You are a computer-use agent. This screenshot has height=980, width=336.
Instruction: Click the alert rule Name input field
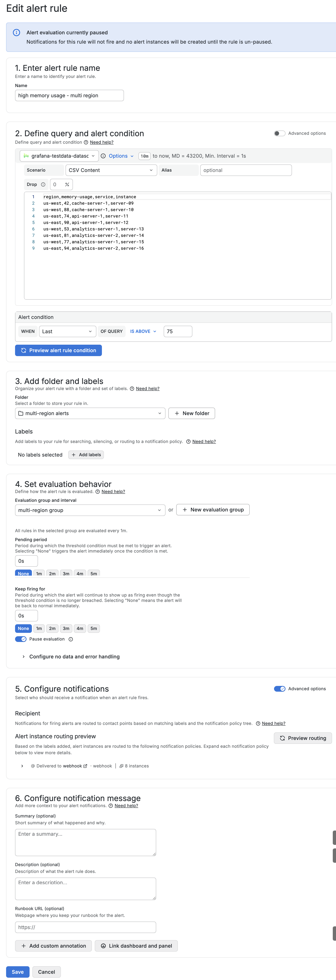tap(69, 95)
